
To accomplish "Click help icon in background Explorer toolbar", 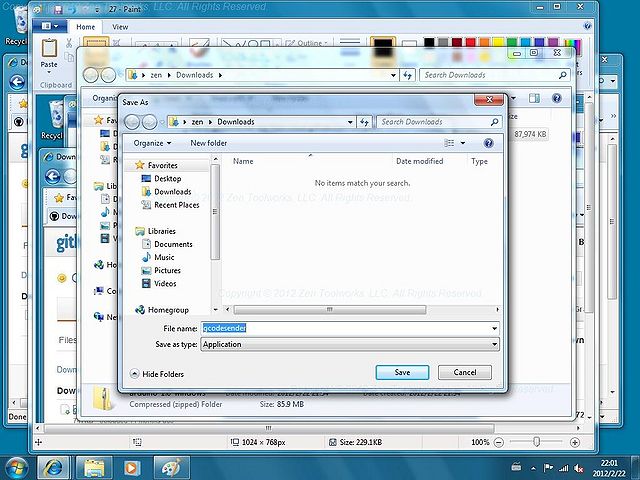I will click(x=557, y=98).
